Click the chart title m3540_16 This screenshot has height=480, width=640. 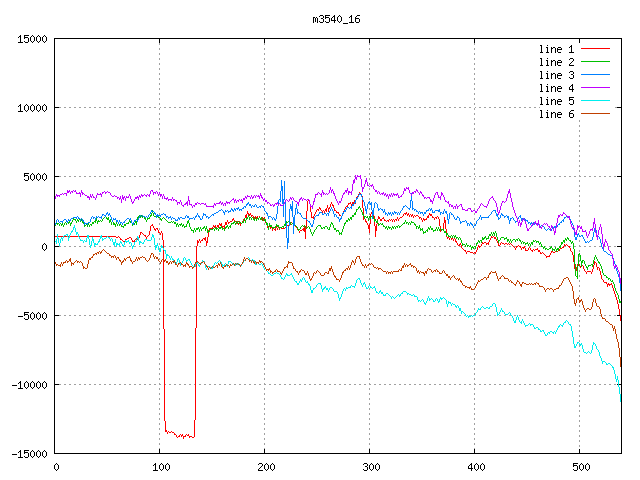pyautogui.click(x=337, y=18)
